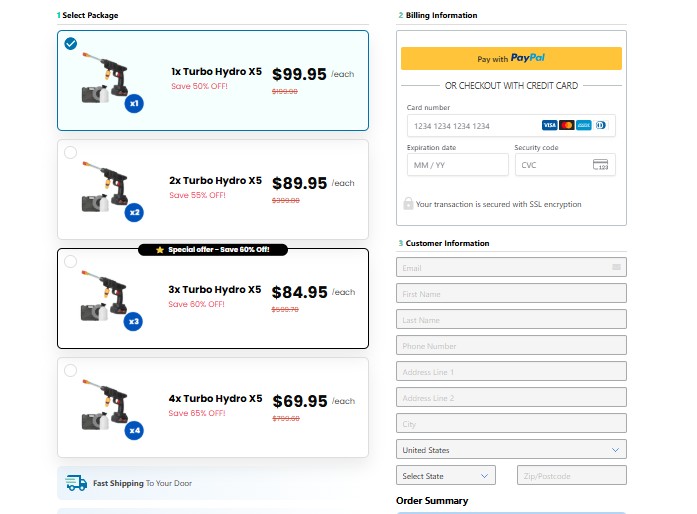Click the First Name input field
This screenshot has height=514, width=697.
point(511,294)
